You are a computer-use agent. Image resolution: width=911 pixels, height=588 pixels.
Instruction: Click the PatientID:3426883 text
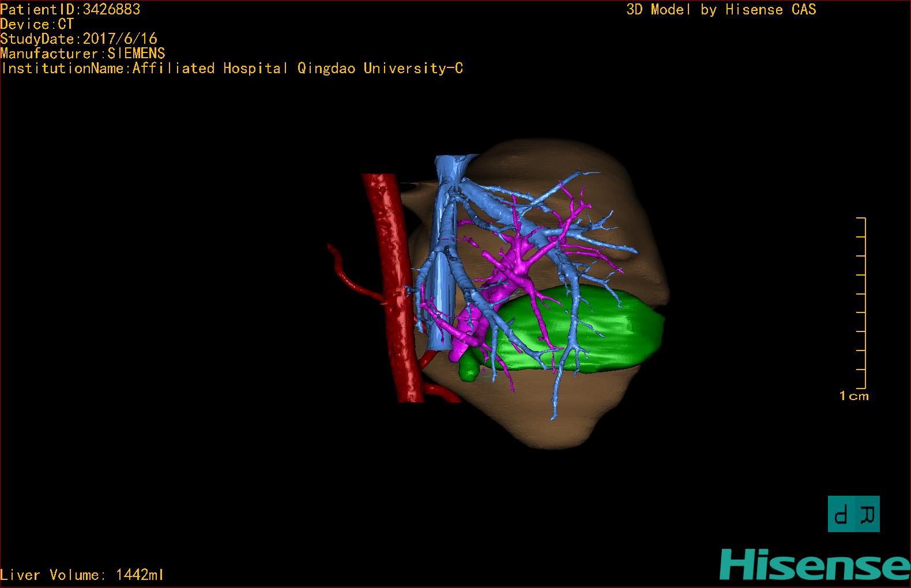(x=70, y=9)
